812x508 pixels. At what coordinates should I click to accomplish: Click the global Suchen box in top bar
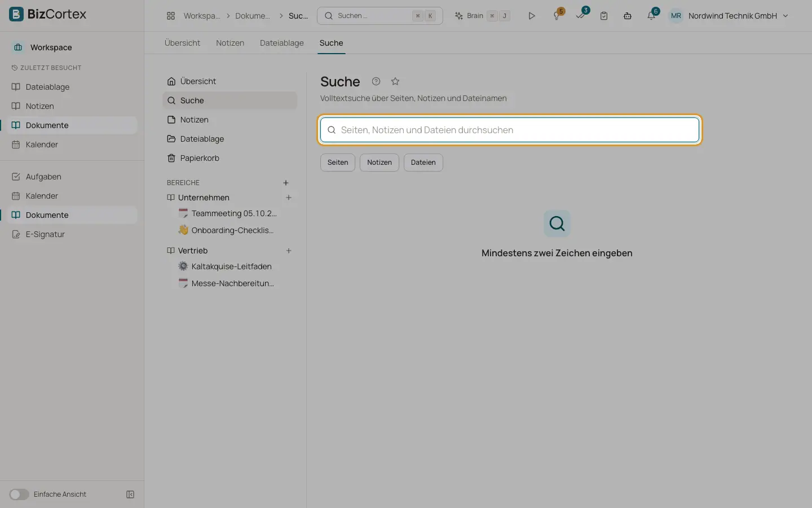click(x=380, y=16)
